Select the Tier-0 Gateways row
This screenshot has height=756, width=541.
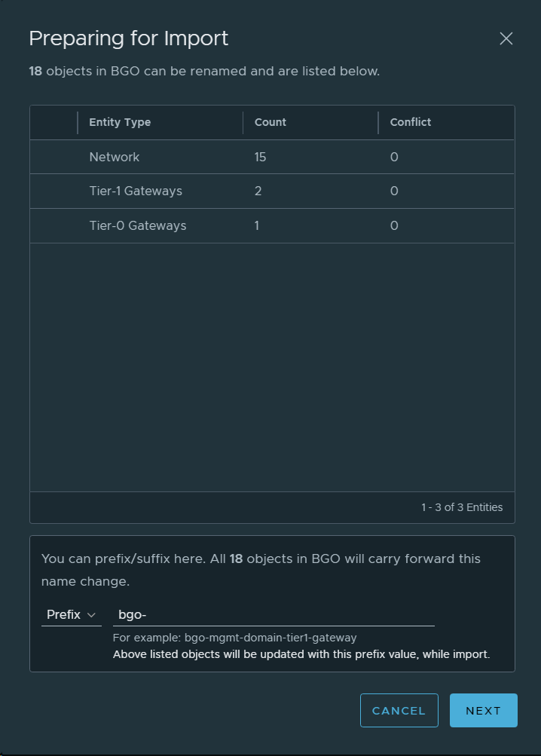coord(138,225)
